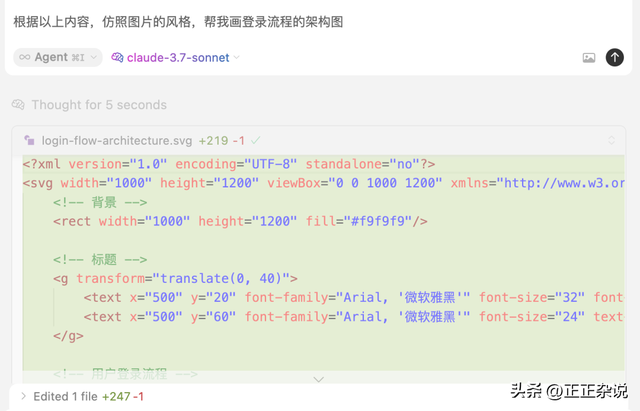Image resolution: width=640 pixels, height=411 pixels.
Task: Open the Agent mode dropdown
Action: pos(58,58)
